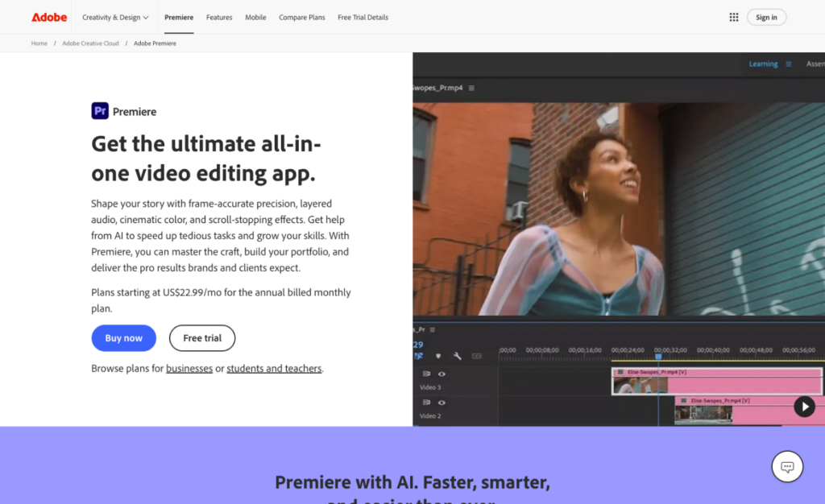Toggle the Video 2 track eye visibility
Viewport: 825px width, 504px height.
click(442, 403)
